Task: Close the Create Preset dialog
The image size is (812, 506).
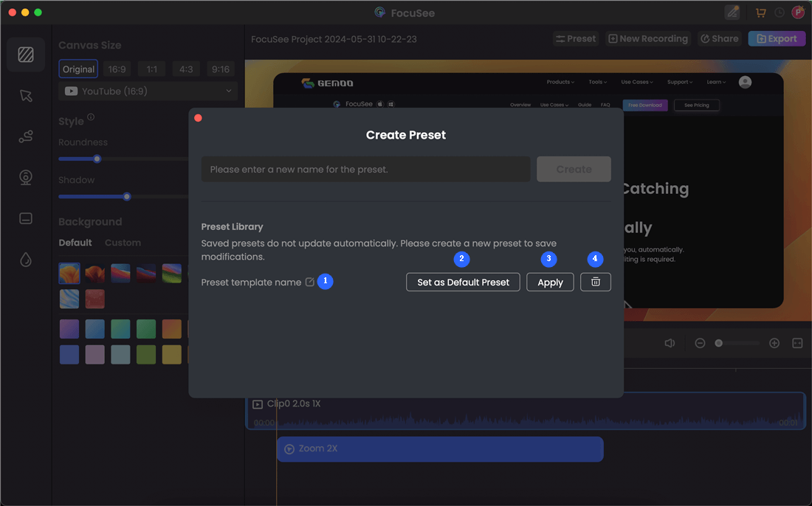Action: 198,118
